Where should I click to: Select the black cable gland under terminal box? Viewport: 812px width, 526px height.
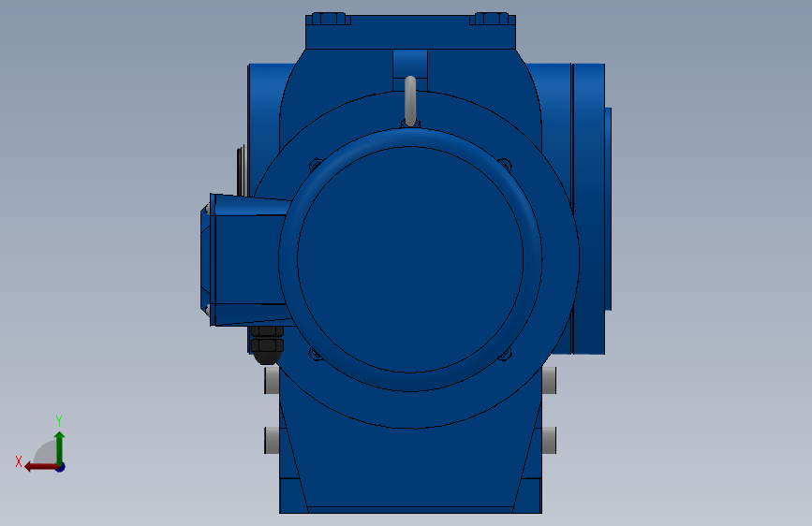click(x=267, y=344)
